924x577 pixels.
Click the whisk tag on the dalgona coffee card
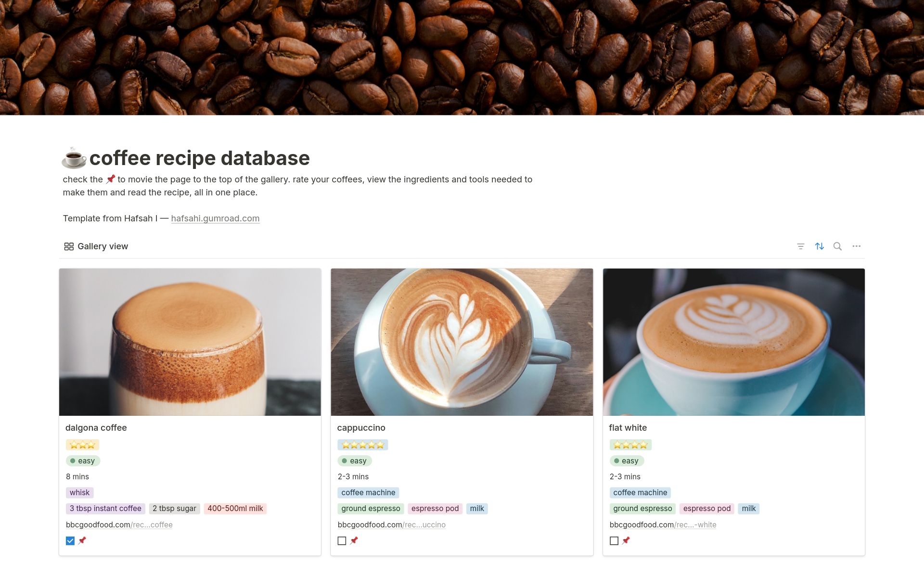pyautogui.click(x=79, y=492)
